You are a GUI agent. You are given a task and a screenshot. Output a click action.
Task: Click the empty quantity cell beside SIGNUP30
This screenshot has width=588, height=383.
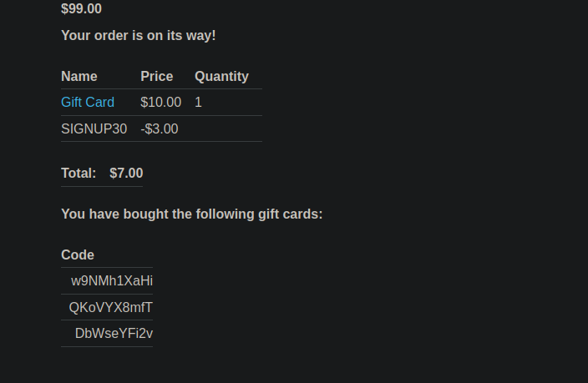(226, 129)
